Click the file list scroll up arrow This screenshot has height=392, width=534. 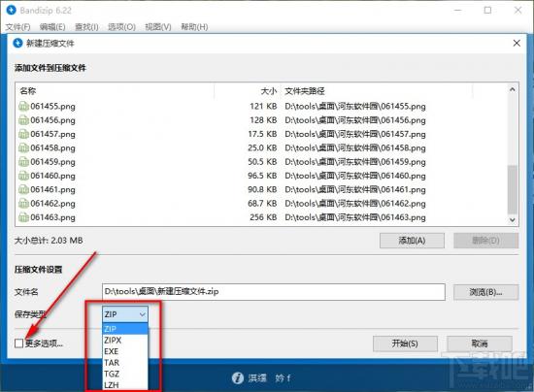pos(513,89)
